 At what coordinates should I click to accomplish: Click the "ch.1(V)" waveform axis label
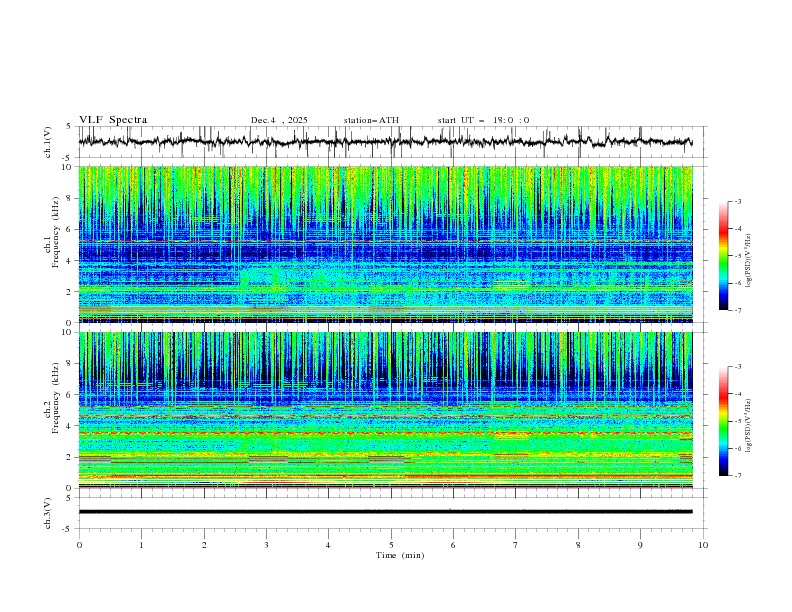(48, 142)
